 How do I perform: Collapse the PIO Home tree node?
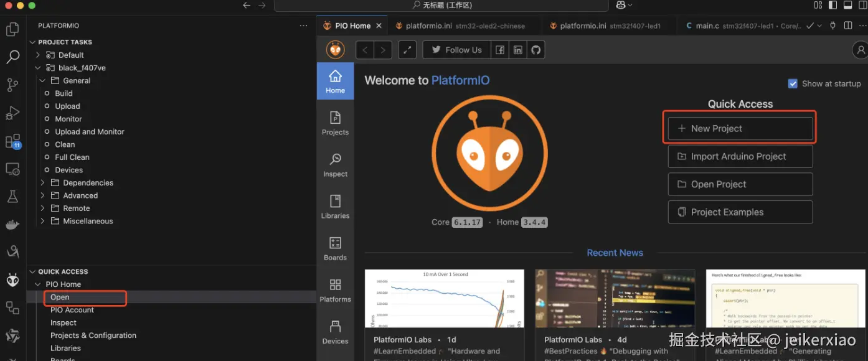click(39, 284)
